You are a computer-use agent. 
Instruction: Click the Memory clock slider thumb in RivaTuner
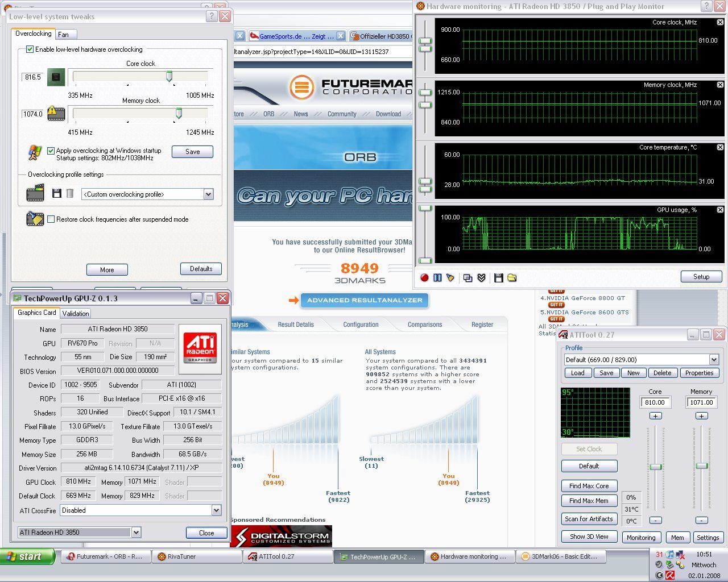(x=179, y=113)
